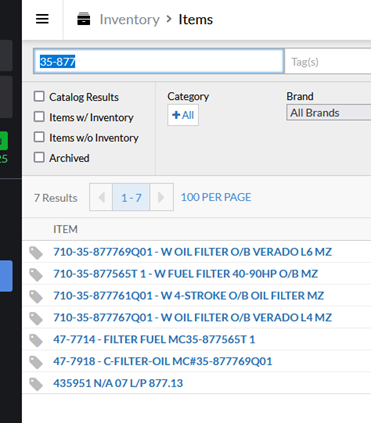371x423 pixels.
Task: Open item 710-35-877565T 1 fuel filter
Action: pyautogui.click(x=185, y=274)
